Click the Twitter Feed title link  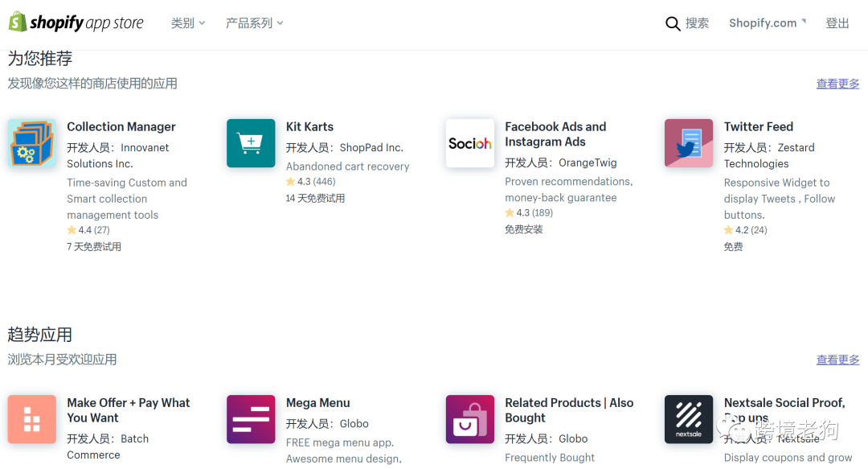coord(758,126)
